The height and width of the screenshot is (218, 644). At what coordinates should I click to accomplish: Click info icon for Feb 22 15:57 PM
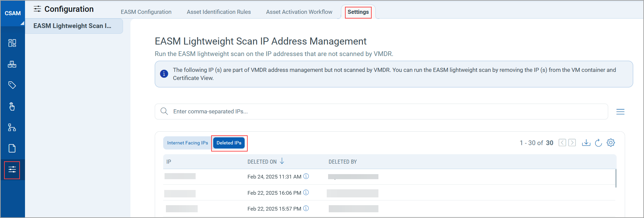[x=306, y=208]
